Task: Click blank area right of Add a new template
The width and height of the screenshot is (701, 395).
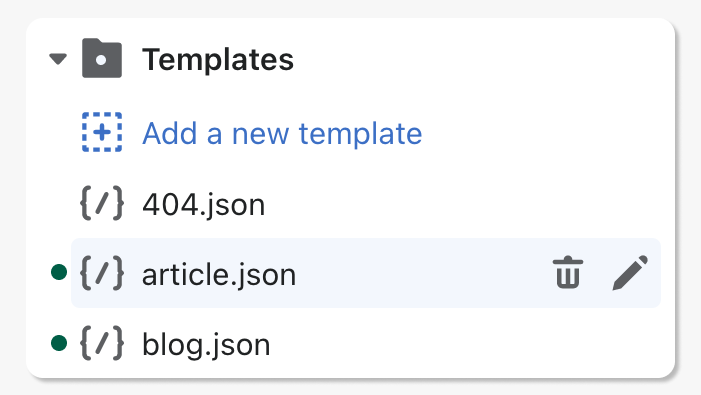Action: 541,133
